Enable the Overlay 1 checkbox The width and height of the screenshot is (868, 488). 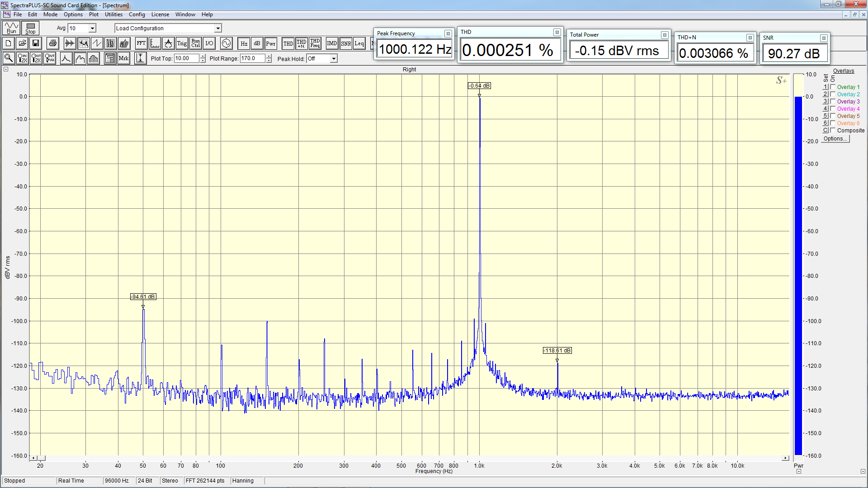pos(833,87)
